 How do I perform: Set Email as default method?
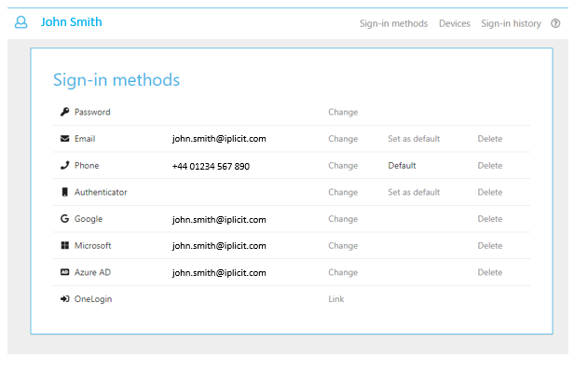414,139
